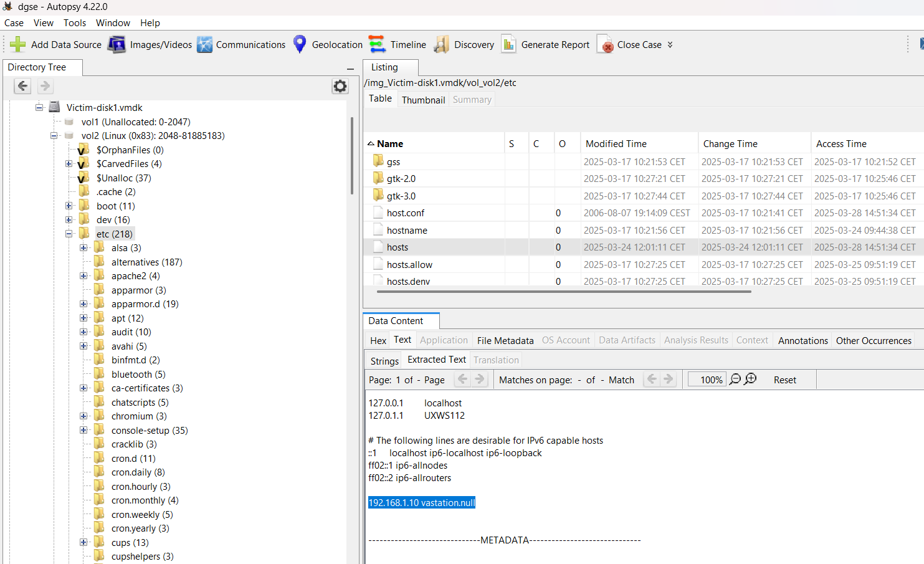Image resolution: width=924 pixels, height=564 pixels.
Task: Switch to the File Metadata tab
Action: click(505, 340)
